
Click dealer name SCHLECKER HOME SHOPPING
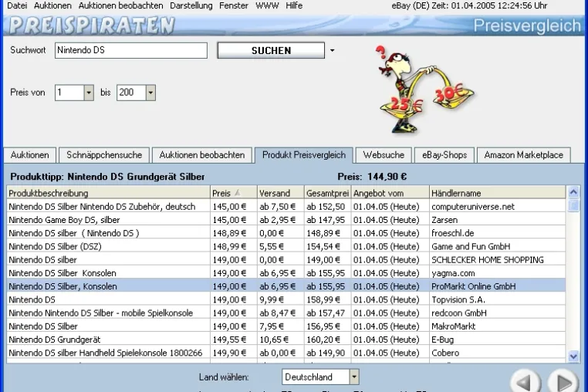point(488,259)
